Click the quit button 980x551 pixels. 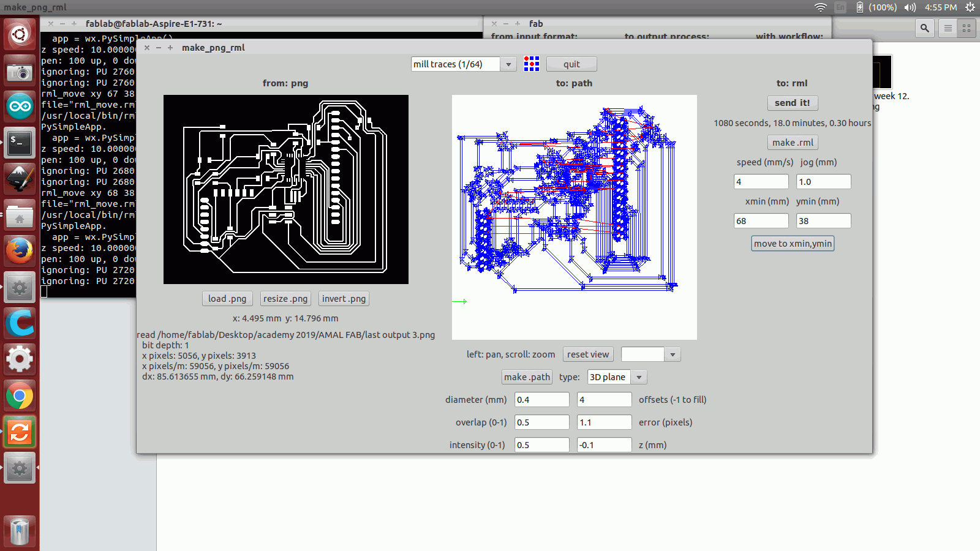click(571, 64)
